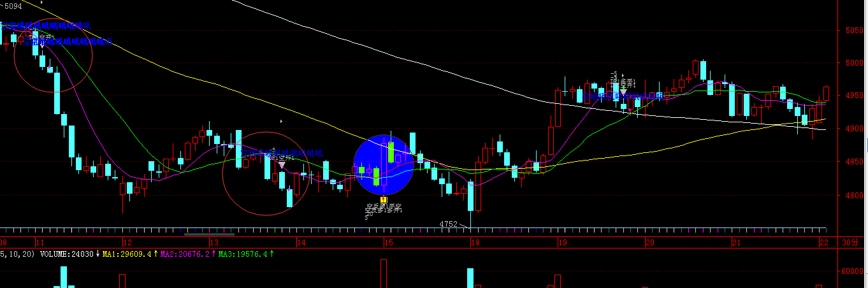
Task: Click date 22 on the time axis
Action: tap(825, 243)
